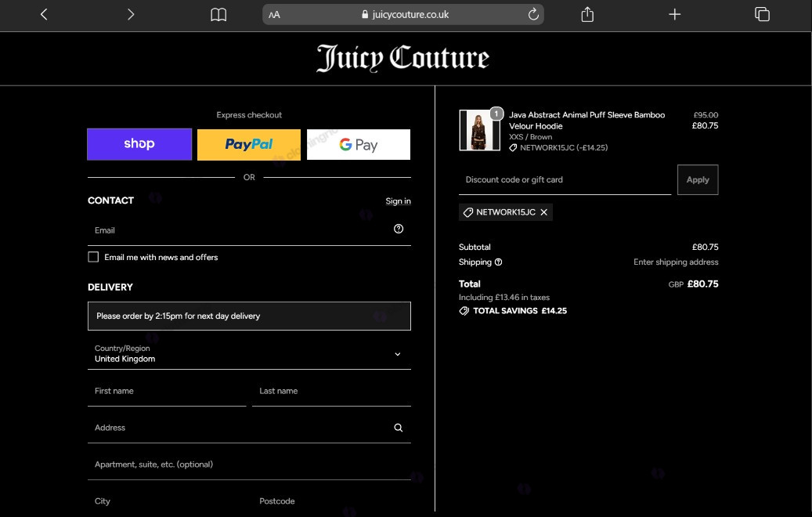Expand the Country/Region dropdown
This screenshot has height=517, width=812.
pyautogui.click(x=249, y=354)
